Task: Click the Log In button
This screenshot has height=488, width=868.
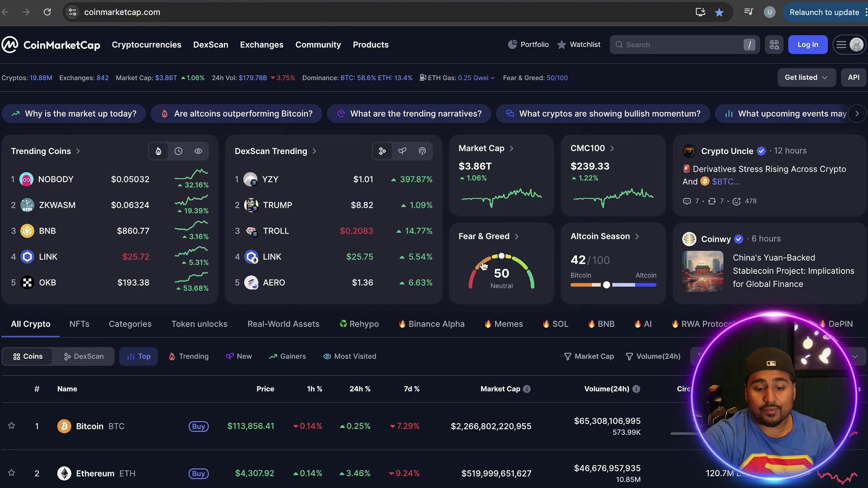Action: [x=808, y=45]
